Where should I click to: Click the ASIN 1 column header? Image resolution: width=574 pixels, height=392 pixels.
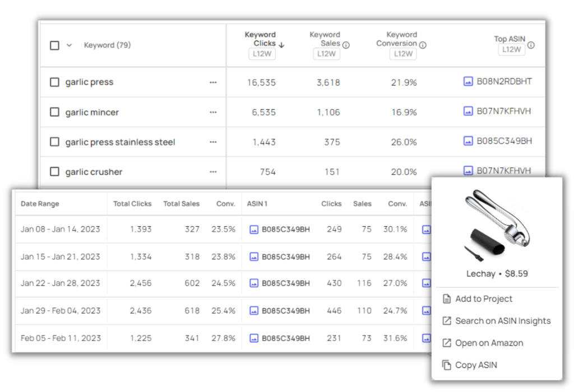pyautogui.click(x=257, y=204)
